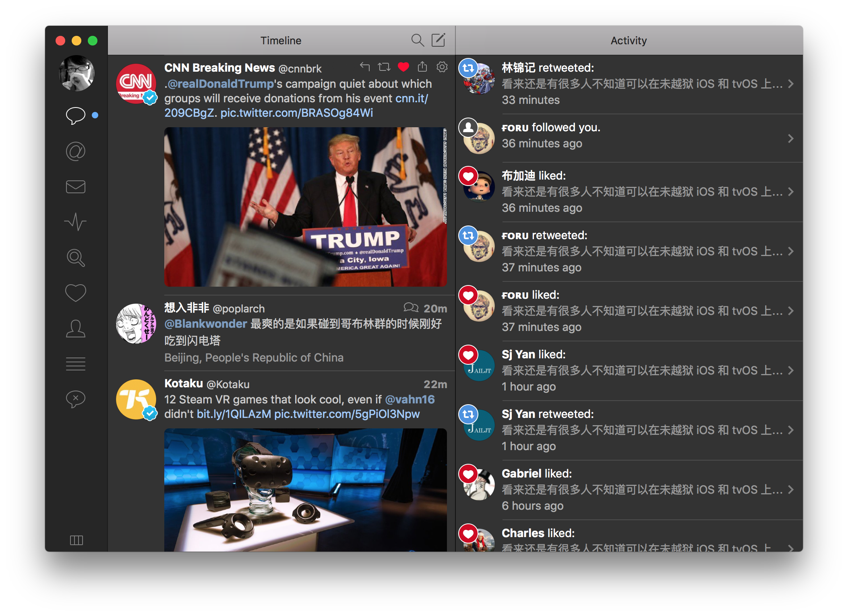Open the Likes heart tab in sidebar

(75, 293)
